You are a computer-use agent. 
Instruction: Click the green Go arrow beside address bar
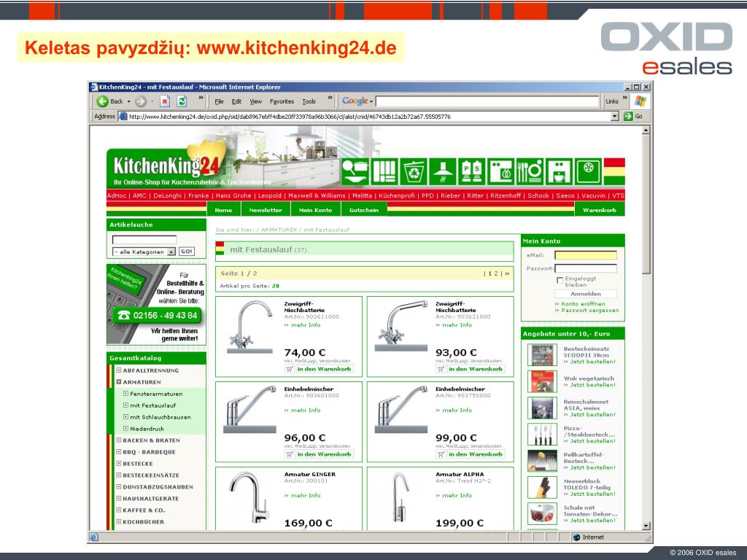(x=628, y=116)
